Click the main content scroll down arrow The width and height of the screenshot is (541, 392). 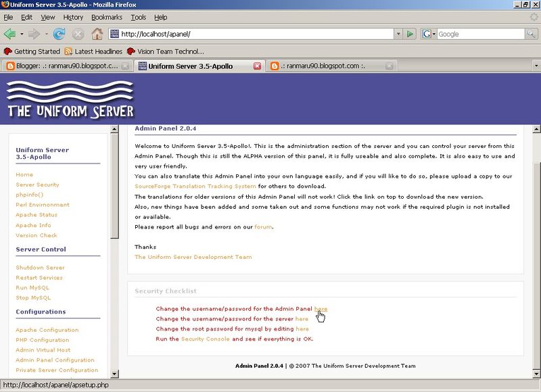pyautogui.click(x=536, y=373)
